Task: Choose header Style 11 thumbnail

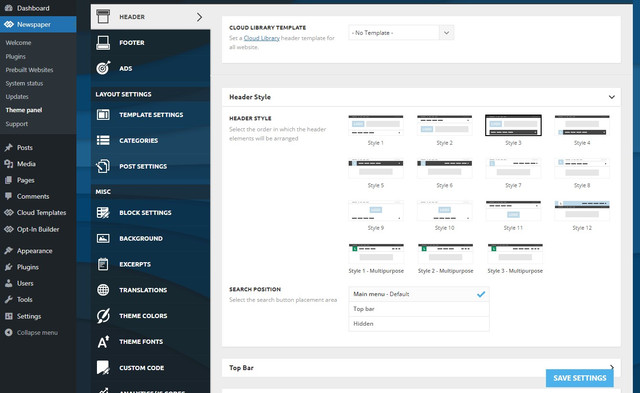Action: click(513, 211)
